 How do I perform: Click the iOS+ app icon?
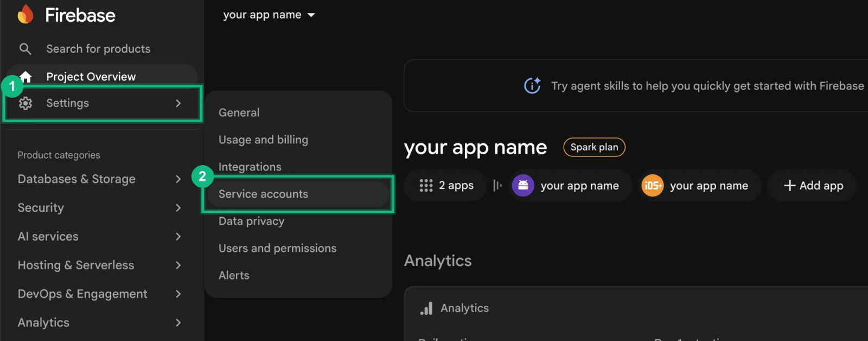(x=653, y=186)
